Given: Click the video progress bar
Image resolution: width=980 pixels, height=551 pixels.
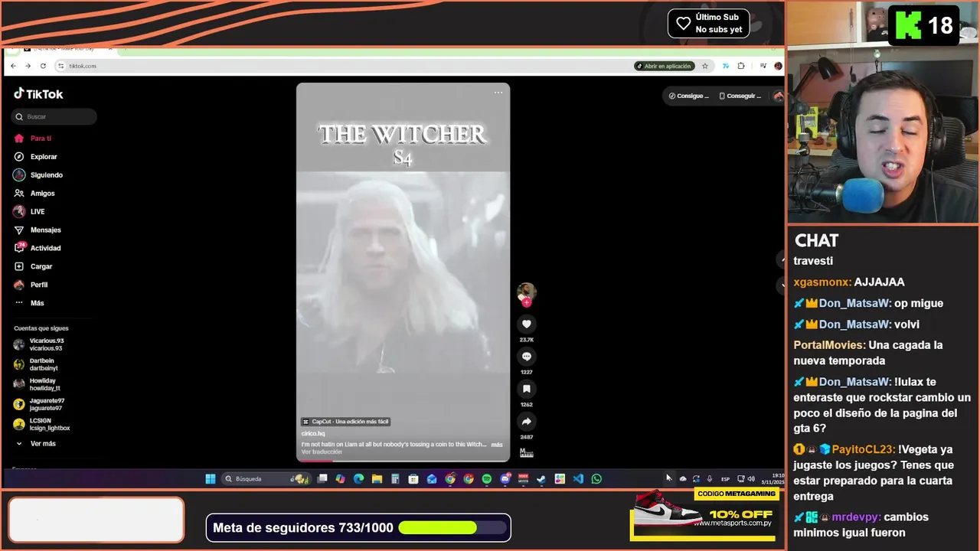Looking at the screenshot, I should click(x=403, y=461).
